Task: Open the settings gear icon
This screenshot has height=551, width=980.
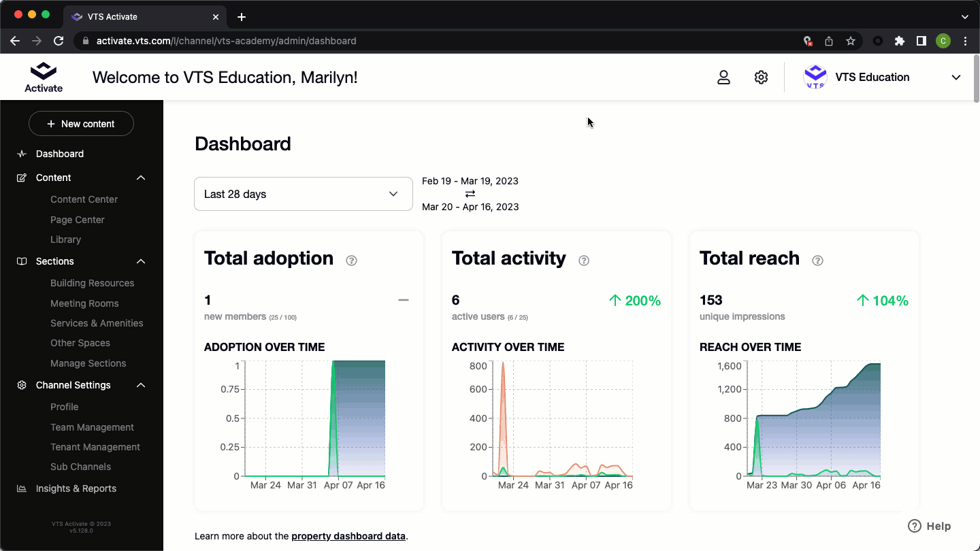Action: [x=761, y=78]
